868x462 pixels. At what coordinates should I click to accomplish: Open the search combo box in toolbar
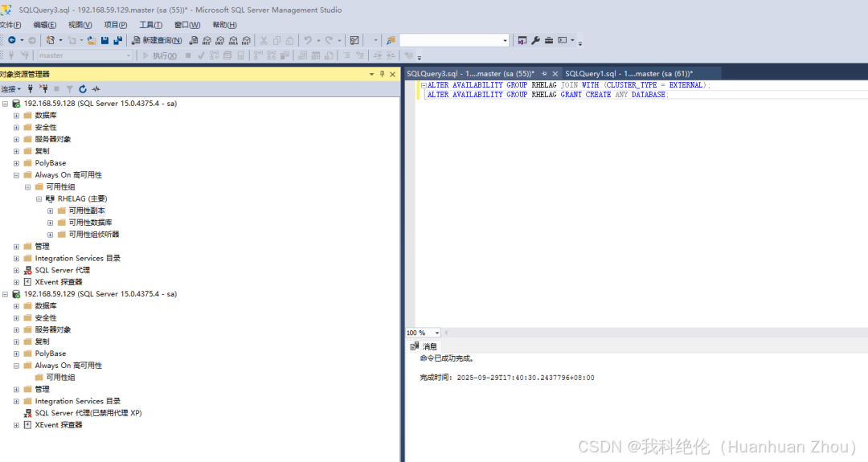click(454, 40)
